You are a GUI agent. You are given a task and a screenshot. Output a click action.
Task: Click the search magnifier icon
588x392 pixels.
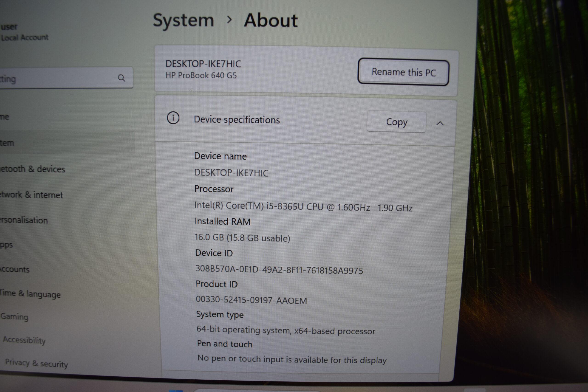(122, 78)
